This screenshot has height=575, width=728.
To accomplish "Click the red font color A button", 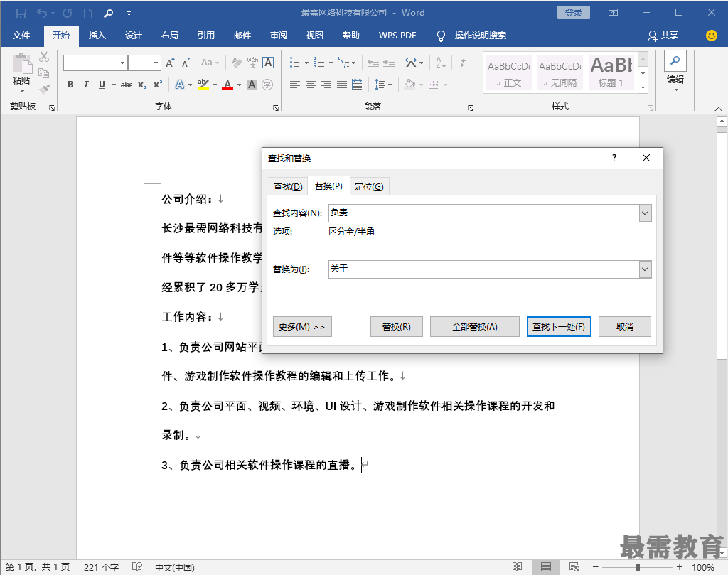I will (227, 85).
